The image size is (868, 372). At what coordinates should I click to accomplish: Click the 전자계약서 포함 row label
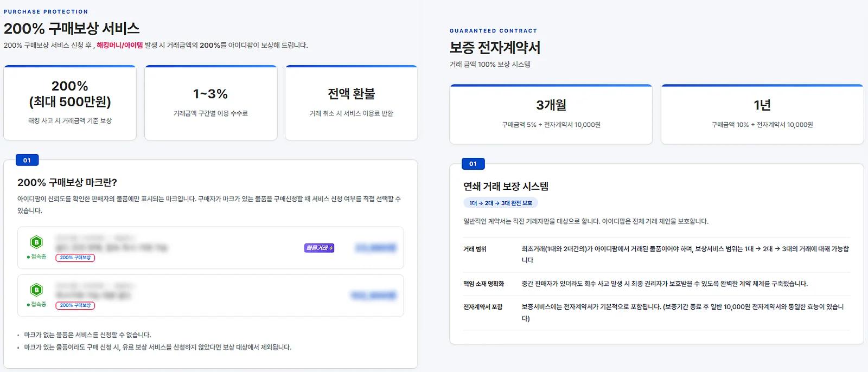pyautogui.click(x=483, y=307)
